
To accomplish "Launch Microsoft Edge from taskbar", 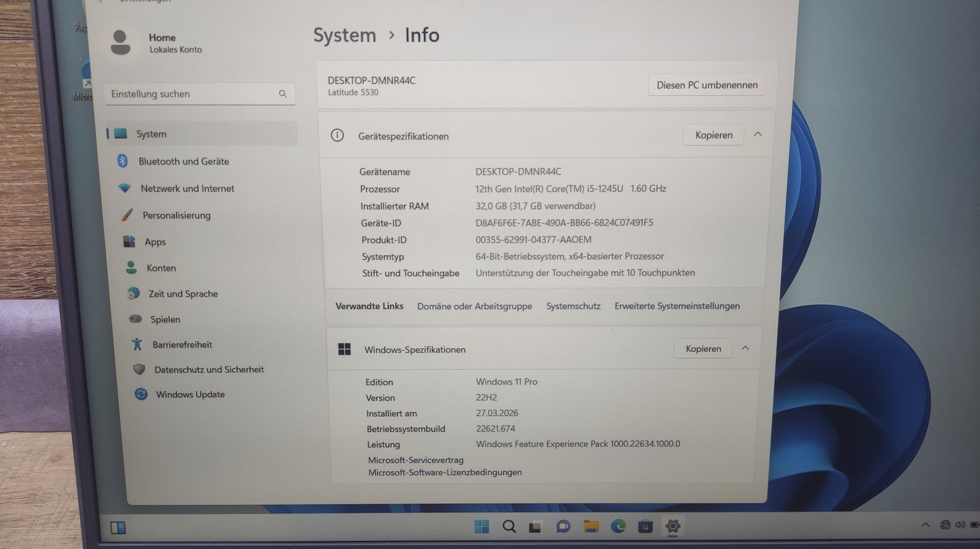I will 618,526.
